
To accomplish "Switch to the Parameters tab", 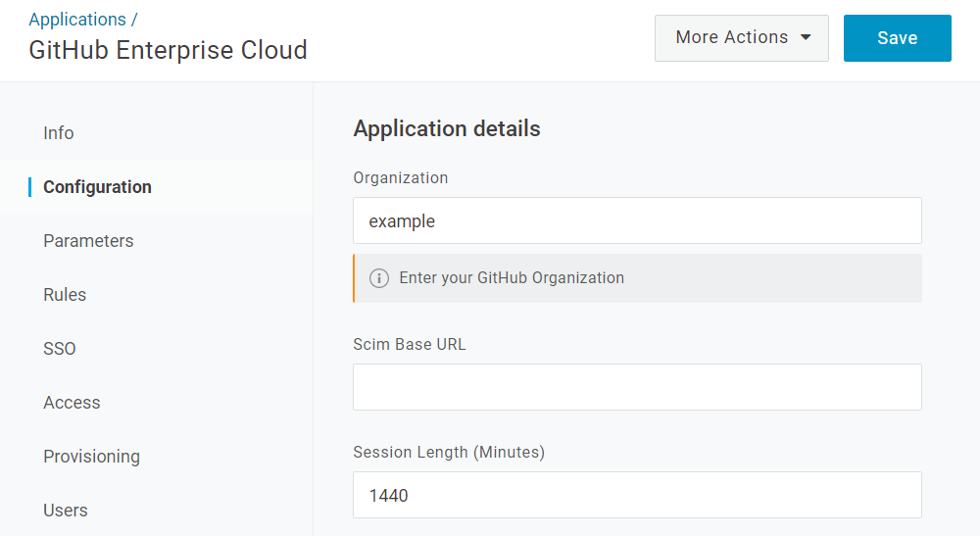I will (88, 240).
